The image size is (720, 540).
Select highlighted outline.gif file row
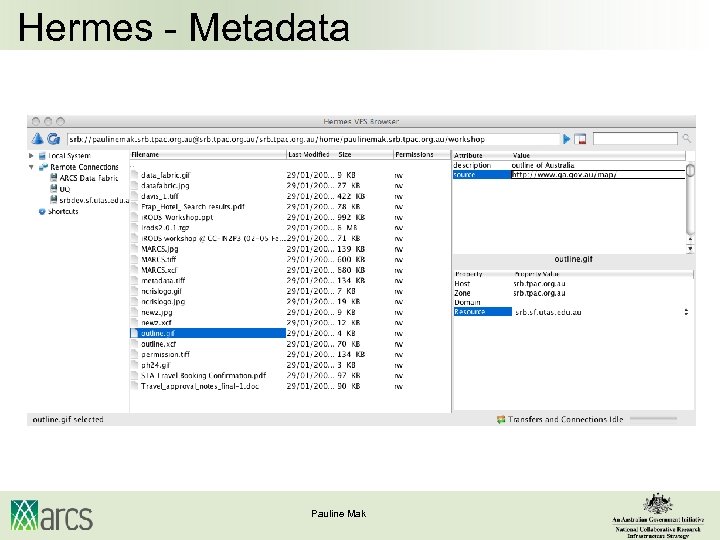coord(208,333)
